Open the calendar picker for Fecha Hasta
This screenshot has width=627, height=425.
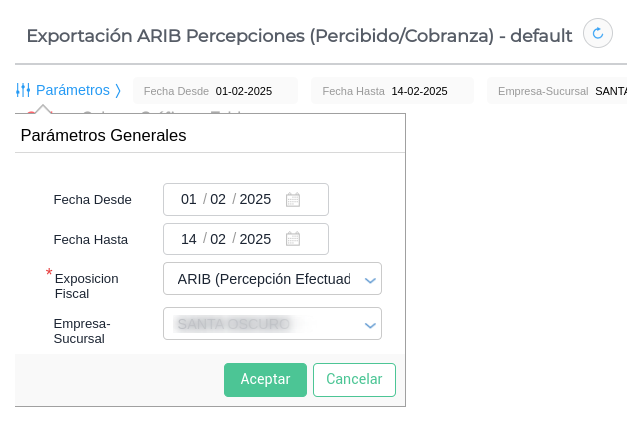(x=293, y=239)
